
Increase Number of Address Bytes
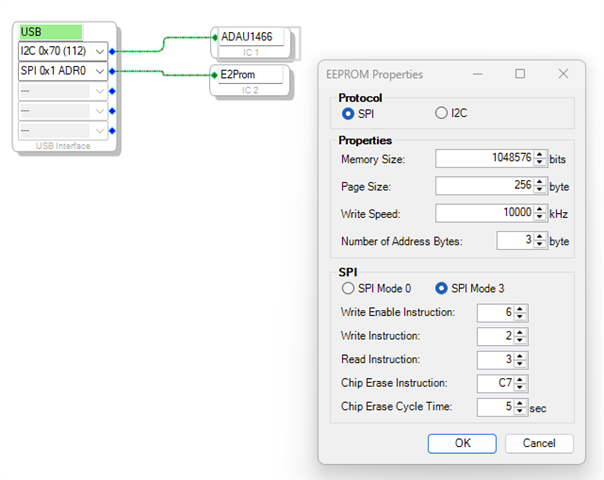[540, 237]
